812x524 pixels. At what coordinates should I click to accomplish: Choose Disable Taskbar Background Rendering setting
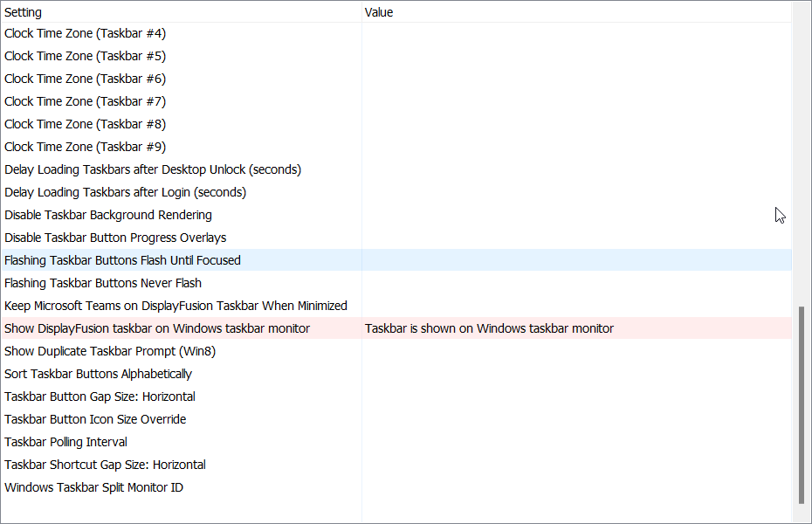(108, 215)
